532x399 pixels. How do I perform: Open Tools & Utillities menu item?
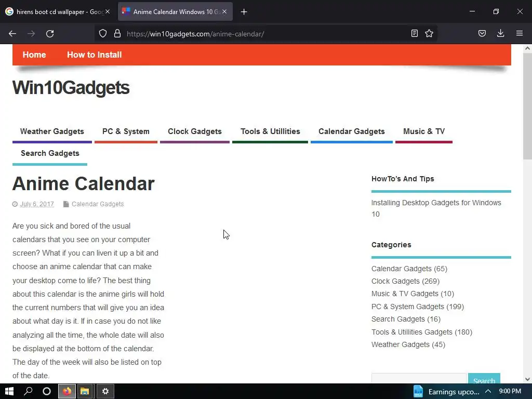[270, 131]
